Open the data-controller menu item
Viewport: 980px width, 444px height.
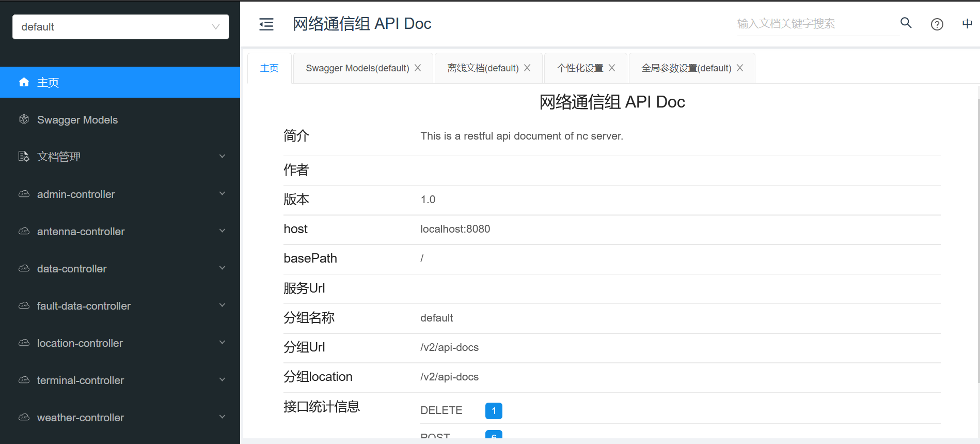pyautogui.click(x=120, y=268)
